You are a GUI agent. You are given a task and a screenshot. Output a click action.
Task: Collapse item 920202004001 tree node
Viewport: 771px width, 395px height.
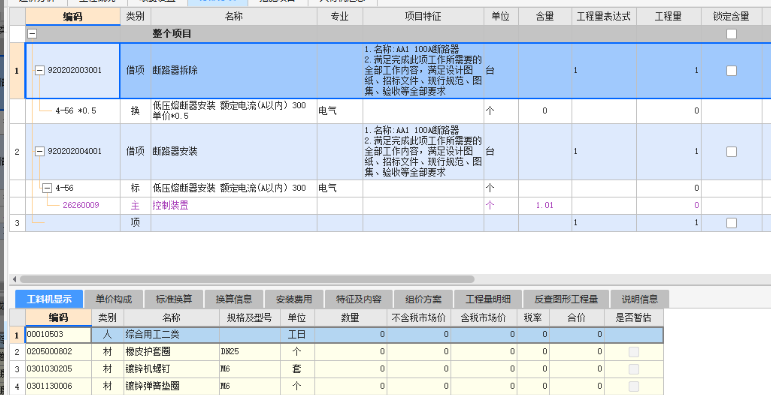pyautogui.click(x=40, y=152)
